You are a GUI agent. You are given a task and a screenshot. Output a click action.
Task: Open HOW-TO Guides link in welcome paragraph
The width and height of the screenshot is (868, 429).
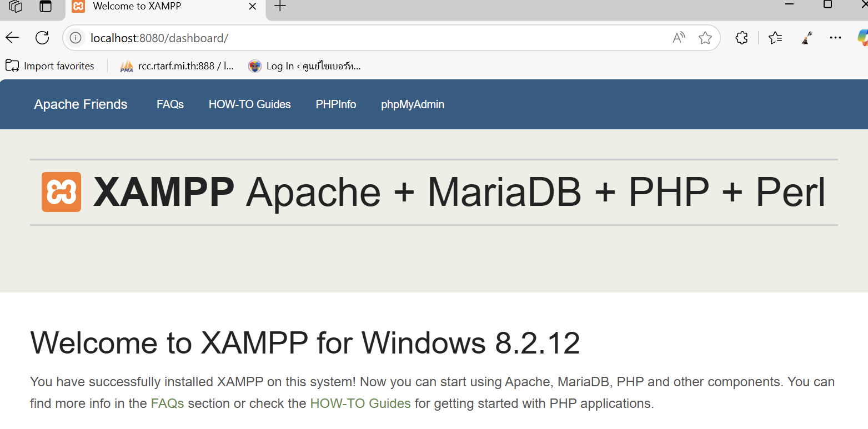coord(360,403)
